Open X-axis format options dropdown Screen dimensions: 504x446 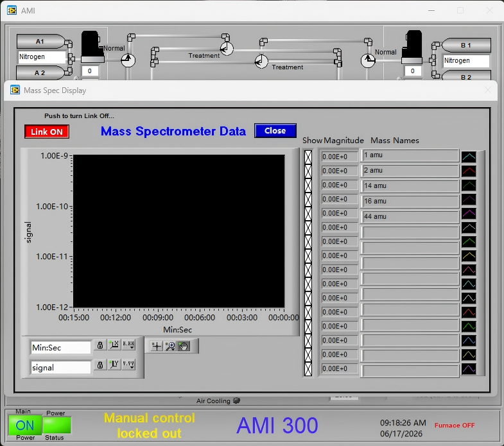coord(128,345)
